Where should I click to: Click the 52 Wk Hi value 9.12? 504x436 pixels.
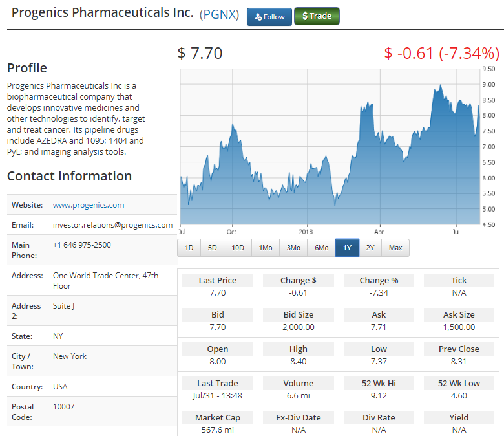379,396
